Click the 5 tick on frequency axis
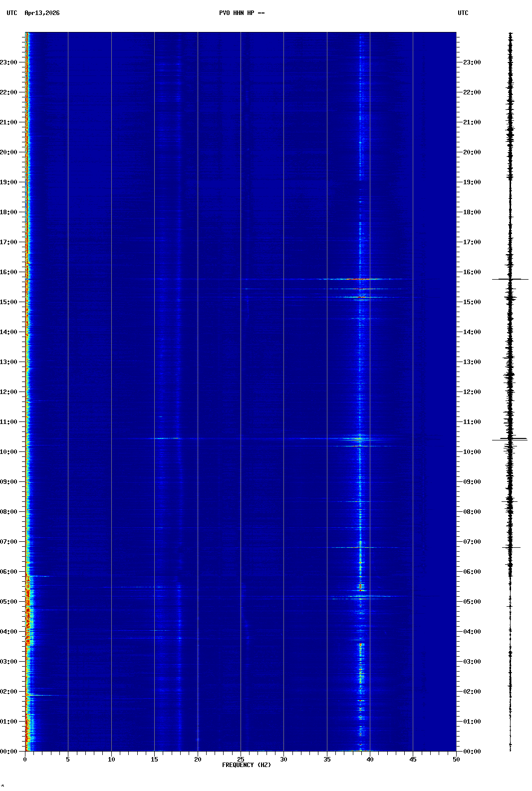Image resolution: width=532 pixels, height=791 pixels. coord(68,760)
